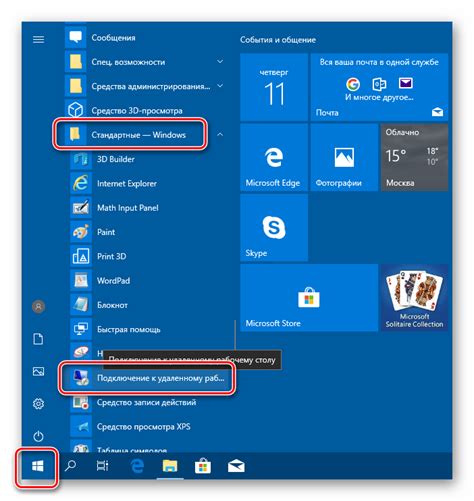This screenshot has width=474, height=501.
Task: Open the Microsoft Store tile
Action: [309, 298]
